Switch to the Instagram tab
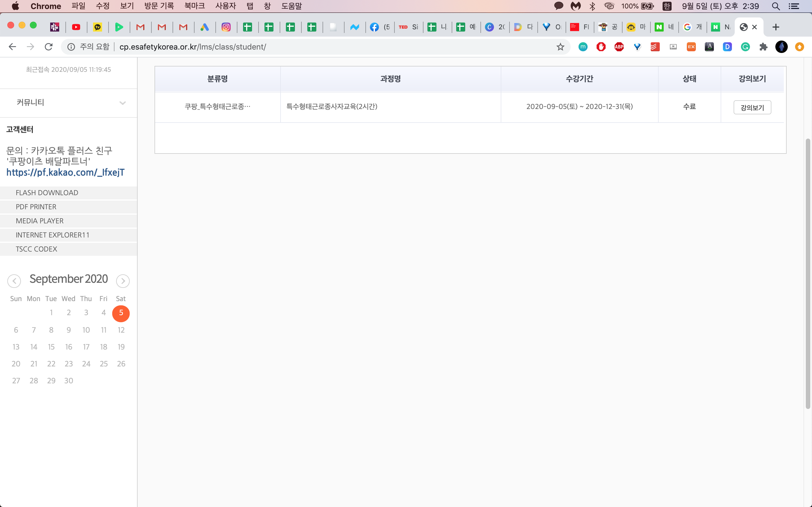The image size is (812, 507). tap(226, 27)
